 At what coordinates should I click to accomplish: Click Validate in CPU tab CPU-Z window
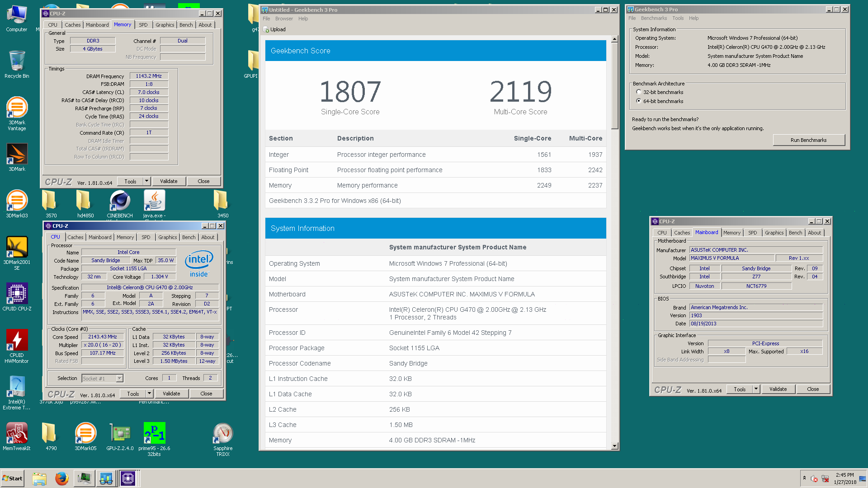171,394
